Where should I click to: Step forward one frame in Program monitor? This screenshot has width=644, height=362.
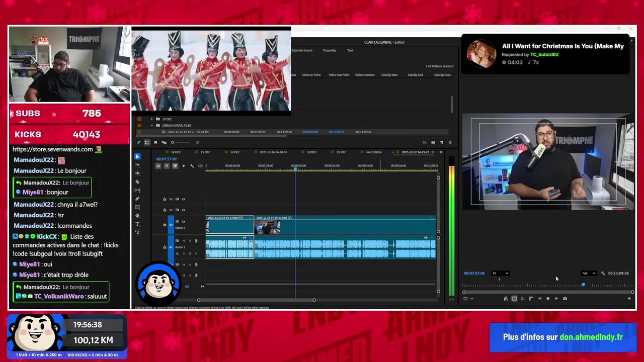tap(556, 299)
